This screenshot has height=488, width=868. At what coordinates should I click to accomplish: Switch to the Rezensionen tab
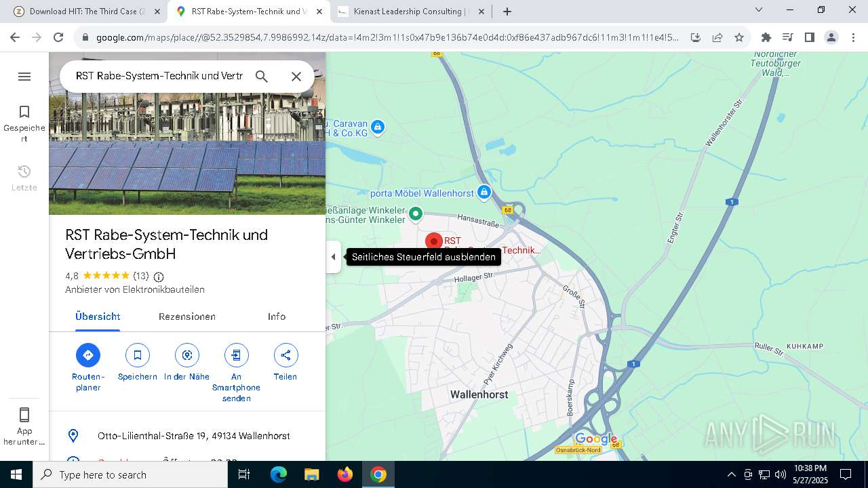coord(187,317)
